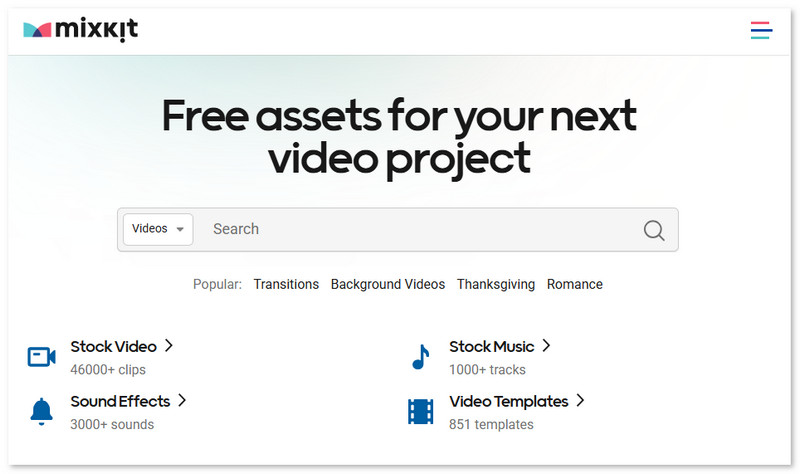Click the Video Templates film icon
This screenshot has height=474, width=800.
click(x=420, y=410)
